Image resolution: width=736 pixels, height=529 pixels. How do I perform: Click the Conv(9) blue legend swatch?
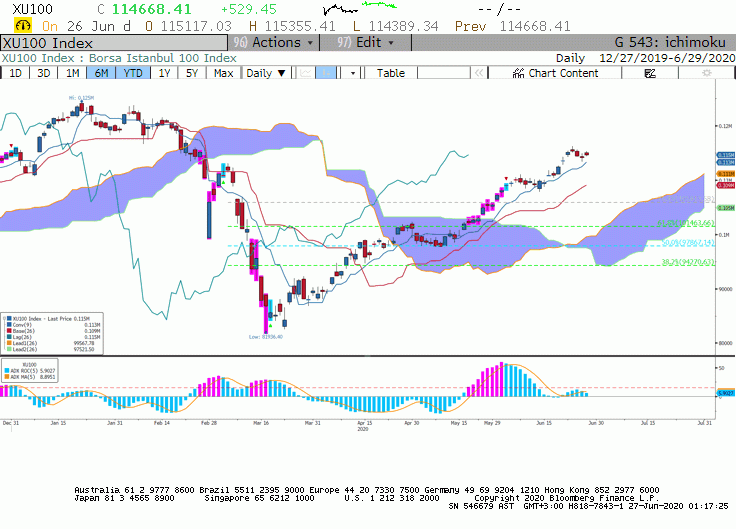pos(9,325)
